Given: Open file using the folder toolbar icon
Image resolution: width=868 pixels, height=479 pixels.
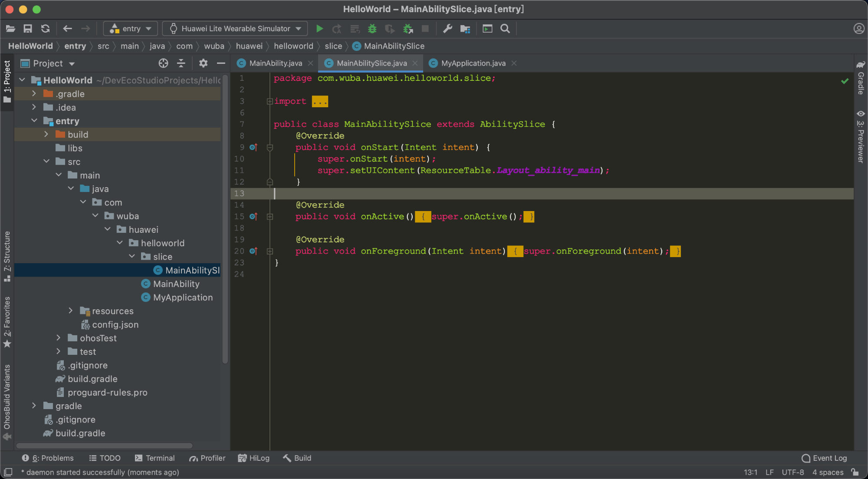Looking at the screenshot, I should (x=10, y=29).
